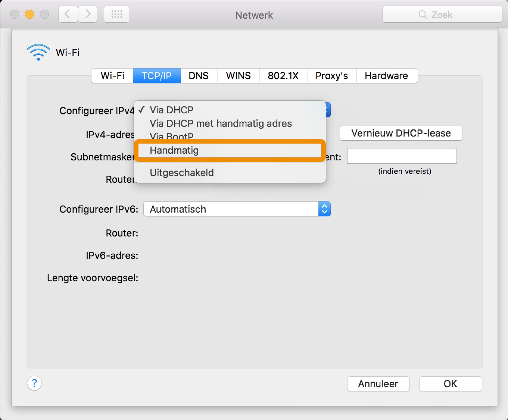This screenshot has height=420, width=508.
Task: Select the checked Via DHCP option
Action: pyautogui.click(x=171, y=110)
